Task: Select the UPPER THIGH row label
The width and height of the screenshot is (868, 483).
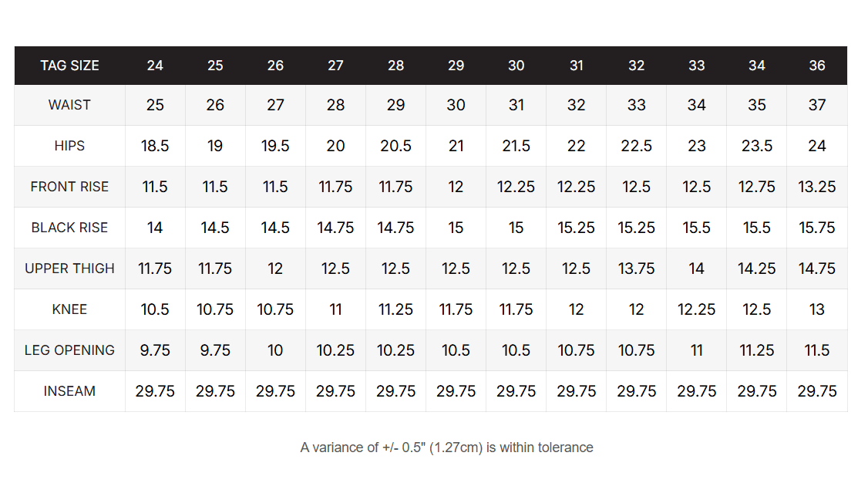Action: point(69,269)
